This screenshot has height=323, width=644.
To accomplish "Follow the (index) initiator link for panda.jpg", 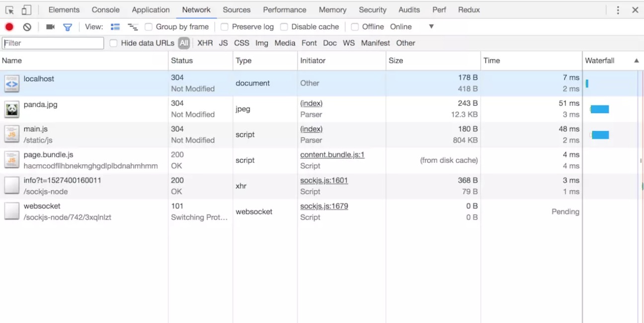I will (x=311, y=103).
